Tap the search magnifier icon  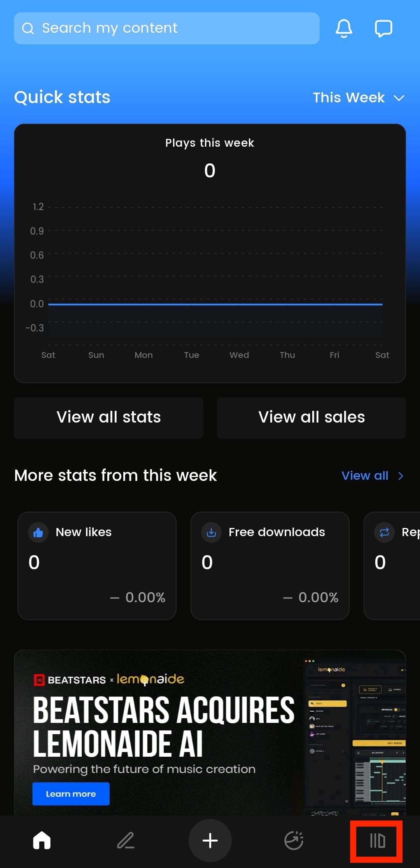28,28
